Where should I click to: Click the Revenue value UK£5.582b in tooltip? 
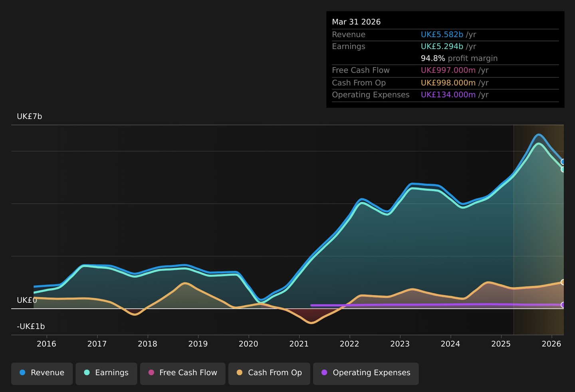coord(442,35)
